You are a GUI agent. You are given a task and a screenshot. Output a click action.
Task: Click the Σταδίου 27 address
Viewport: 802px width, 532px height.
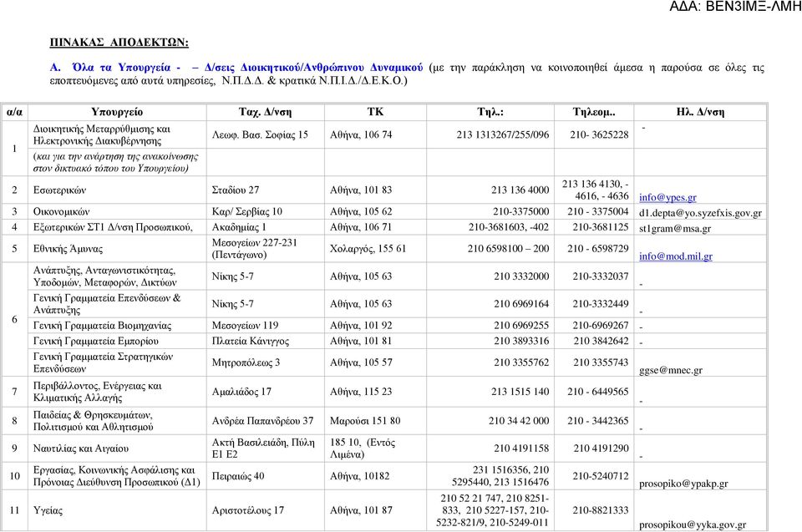click(236, 190)
